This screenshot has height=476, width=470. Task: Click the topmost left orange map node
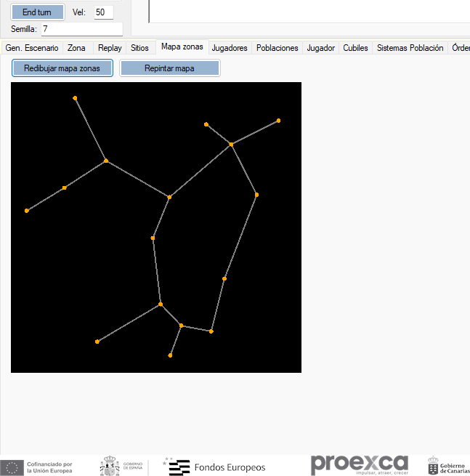click(75, 98)
